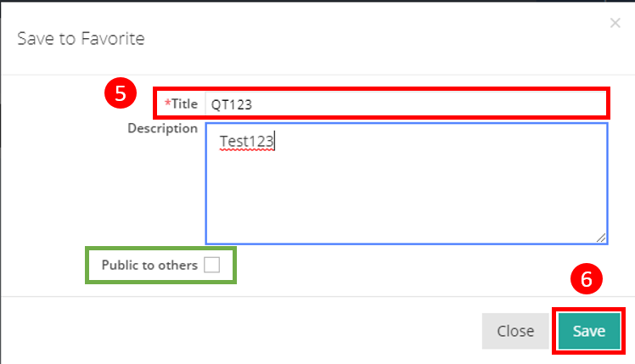This screenshot has height=364, width=635.
Task: Enable the Public to others checkbox
Action: click(x=211, y=265)
